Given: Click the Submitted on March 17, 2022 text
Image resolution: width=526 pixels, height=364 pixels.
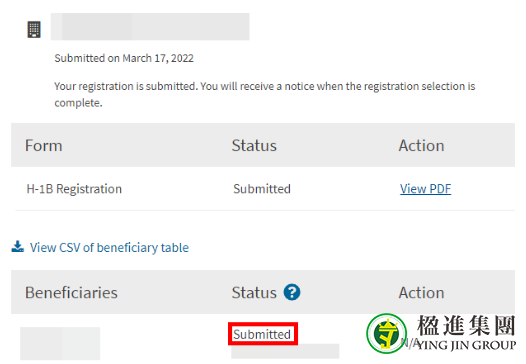Looking at the screenshot, I should pos(124,58).
